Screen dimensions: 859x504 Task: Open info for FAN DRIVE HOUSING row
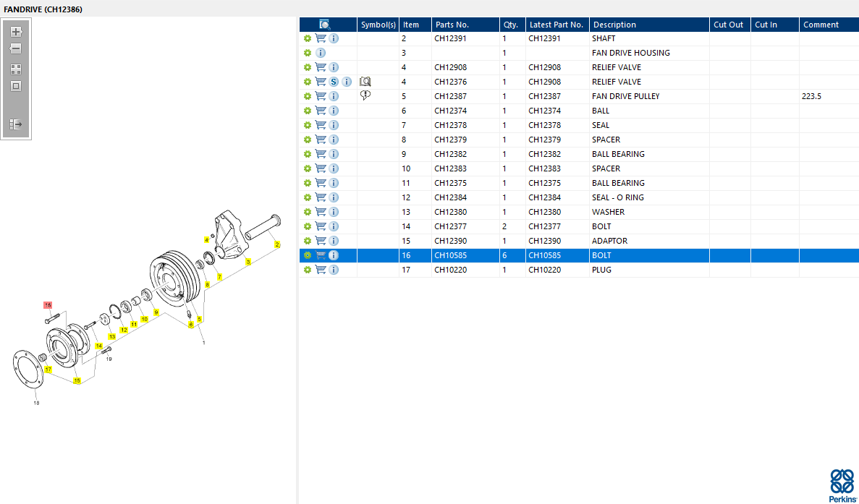click(x=321, y=53)
